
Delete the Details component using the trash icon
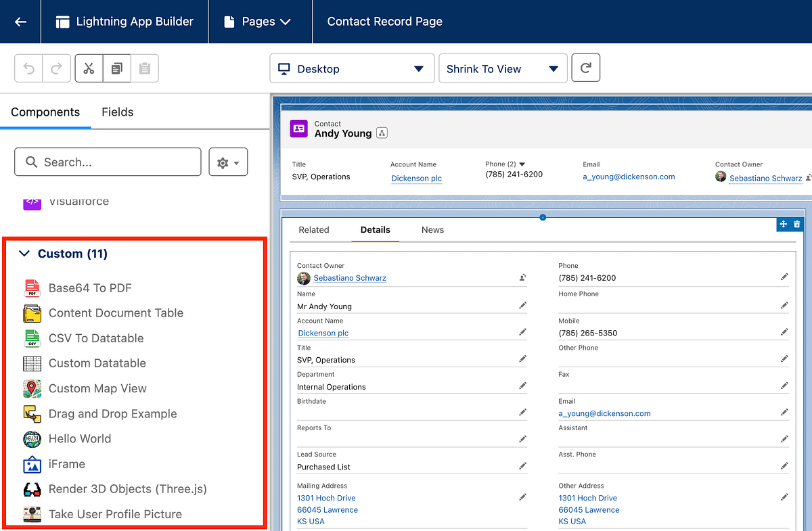click(797, 223)
